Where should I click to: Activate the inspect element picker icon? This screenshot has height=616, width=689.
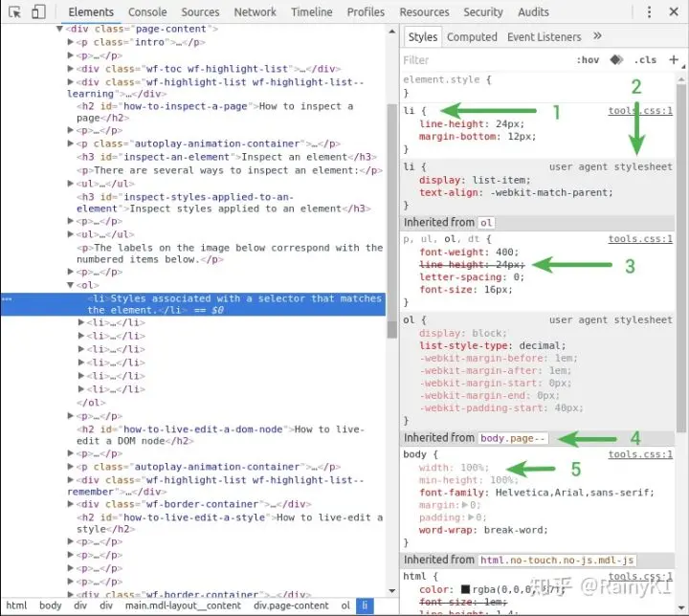[x=14, y=12]
